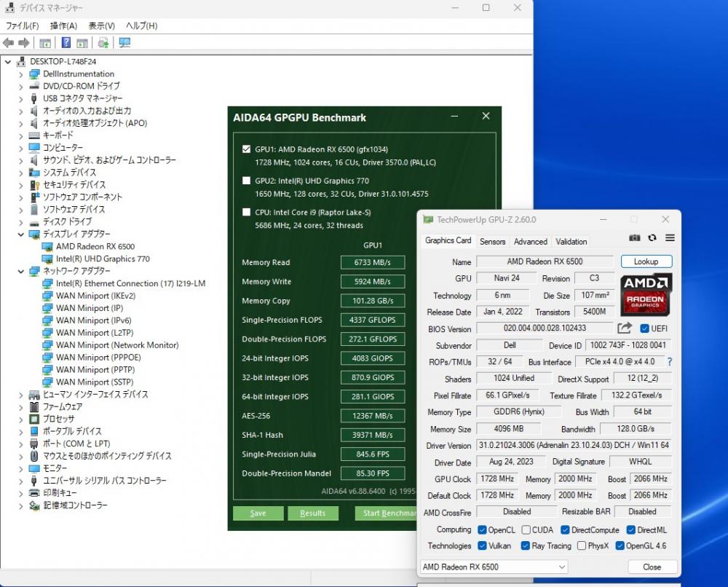
Task: Select Intel(R) Ethernet Connection I219-LM adapter
Action: tap(130, 283)
